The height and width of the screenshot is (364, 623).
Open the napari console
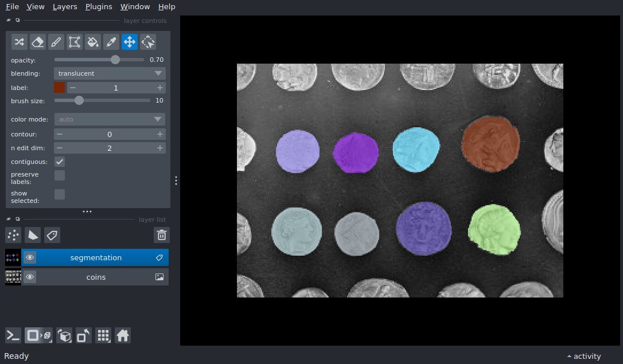[x=13, y=335]
